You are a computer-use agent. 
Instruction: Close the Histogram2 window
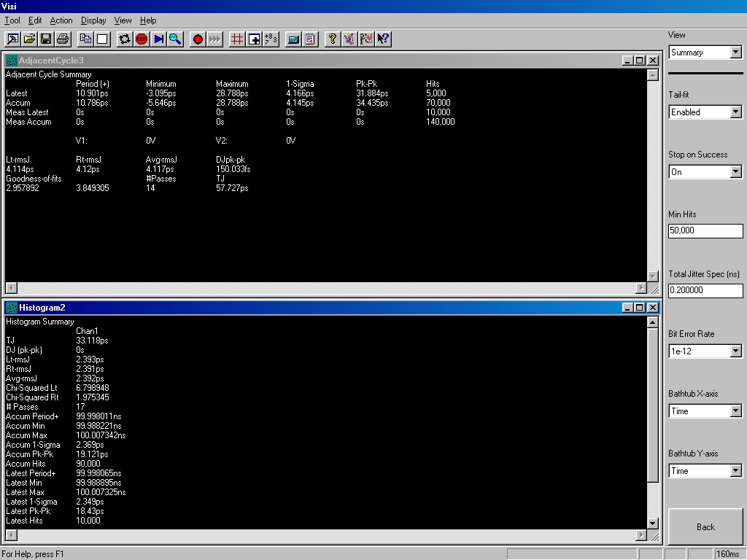(x=653, y=308)
